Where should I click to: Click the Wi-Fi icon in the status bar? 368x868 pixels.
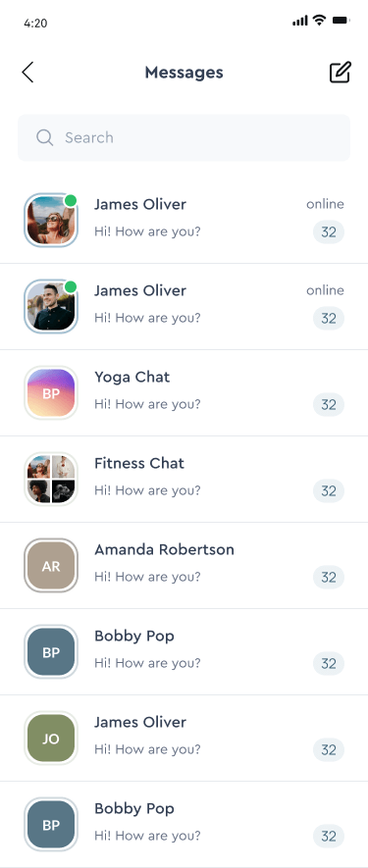tap(319, 21)
